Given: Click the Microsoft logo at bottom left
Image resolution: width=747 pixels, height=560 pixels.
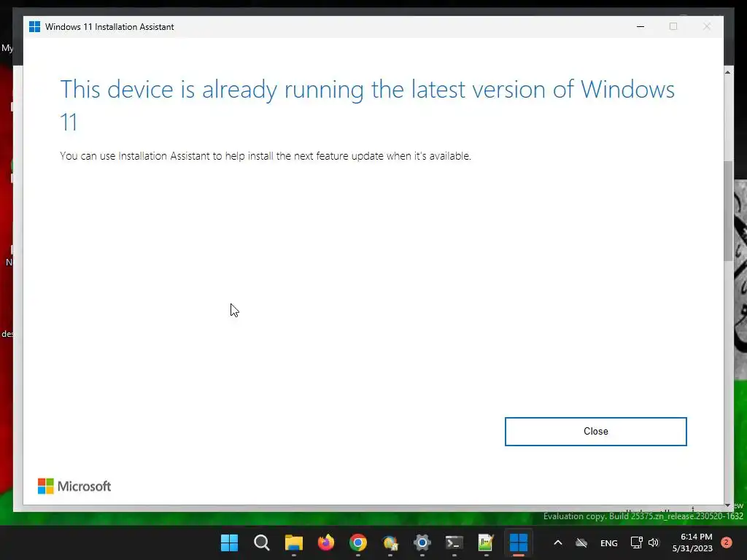Looking at the screenshot, I should tap(74, 486).
